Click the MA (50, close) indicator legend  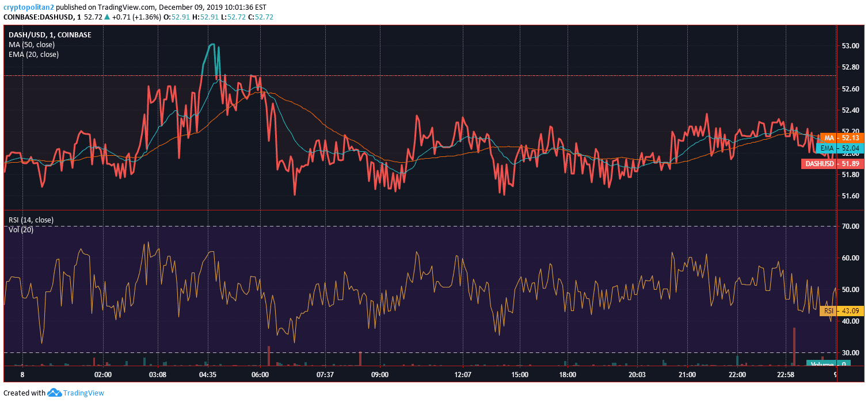click(x=32, y=45)
